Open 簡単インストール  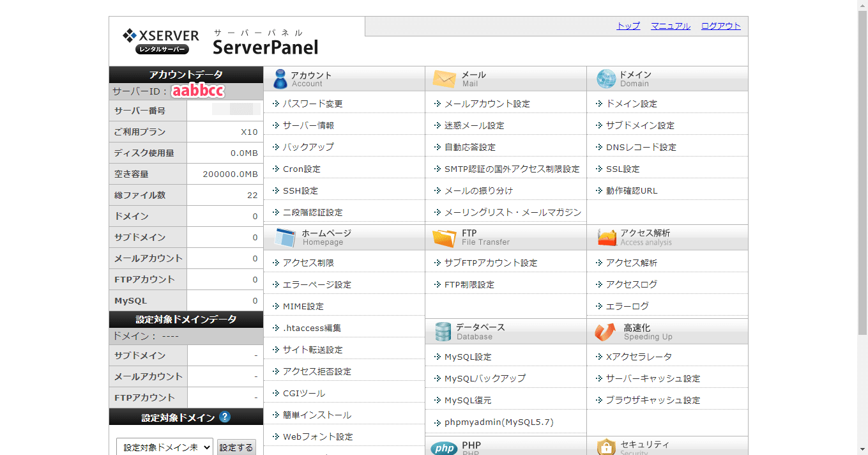point(317,415)
